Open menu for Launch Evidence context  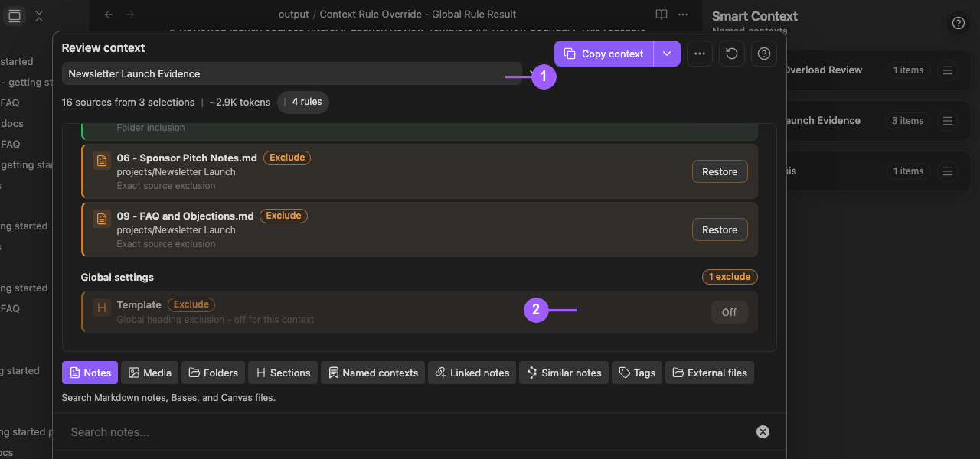948,121
